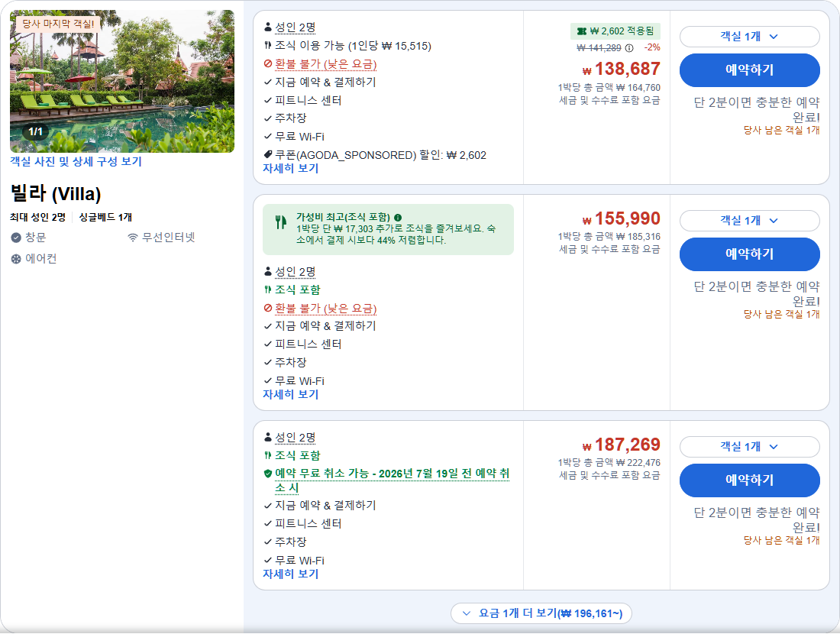Viewport: 840px width, 634px height.
Task: Click the 싱글베드 1개 bed info text
Action: (x=105, y=217)
